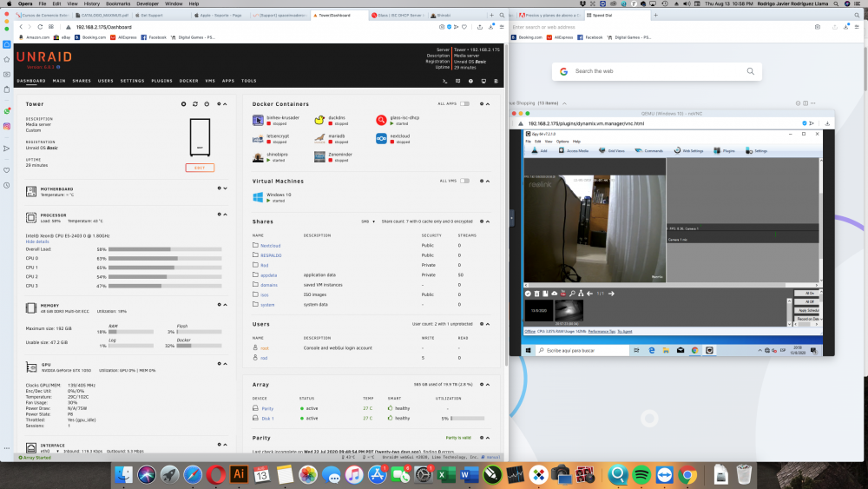Click the info monitor icon in Unraid header
Image resolution: width=868 pixels, height=489 pixels.
coord(483,81)
